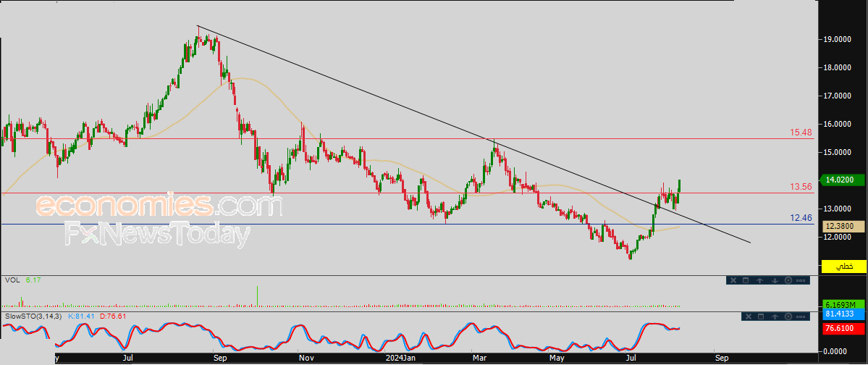Click the 13.56 level label
This screenshot has height=365, width=868.
pyautogui.click(x=801, y=187)
